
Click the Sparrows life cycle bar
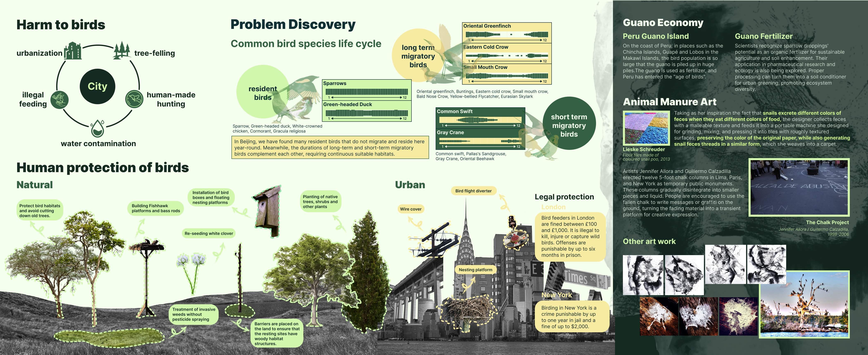(367, 92)
